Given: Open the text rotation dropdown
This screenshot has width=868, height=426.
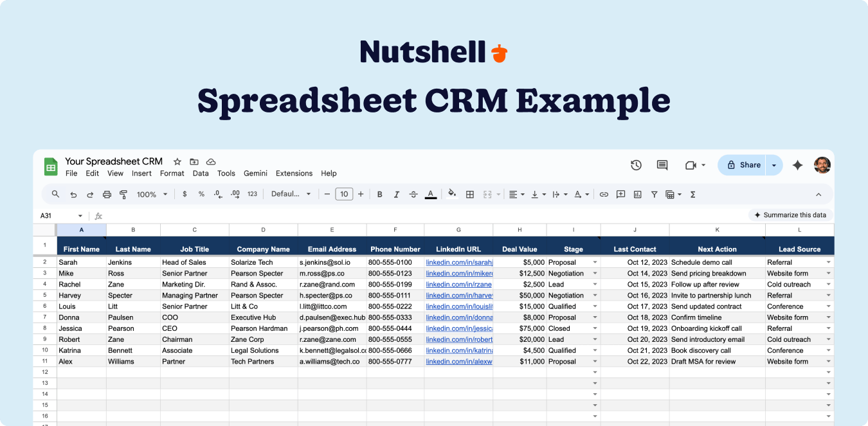Looking at the screenshot, I should pyautogui.click(x=581, y=194).
